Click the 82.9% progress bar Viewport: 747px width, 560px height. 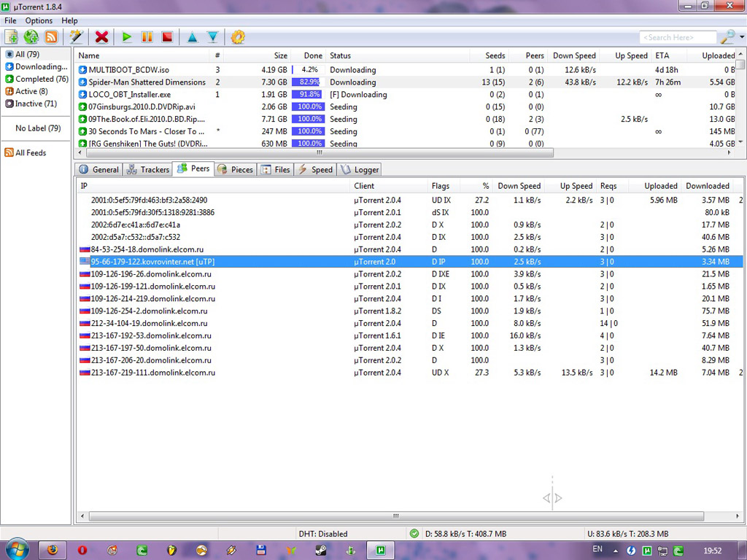tap(309, 82)
